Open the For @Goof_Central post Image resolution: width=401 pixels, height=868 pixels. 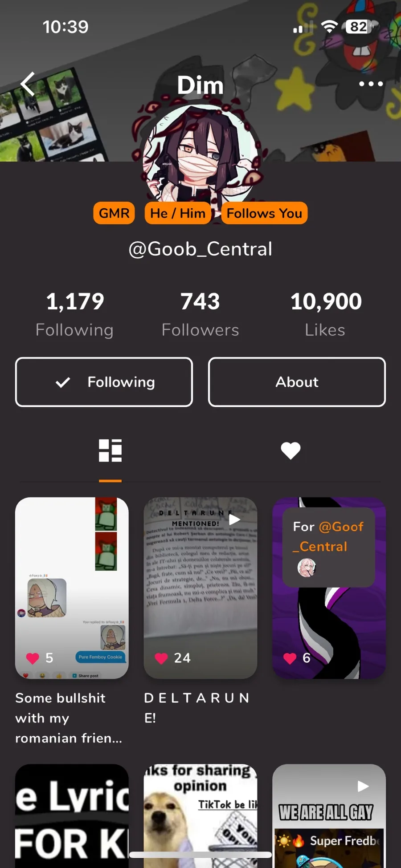329,588
